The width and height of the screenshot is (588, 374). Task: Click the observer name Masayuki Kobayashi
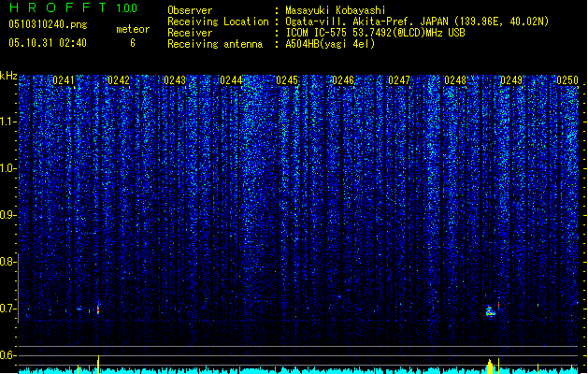coord(336,10)
